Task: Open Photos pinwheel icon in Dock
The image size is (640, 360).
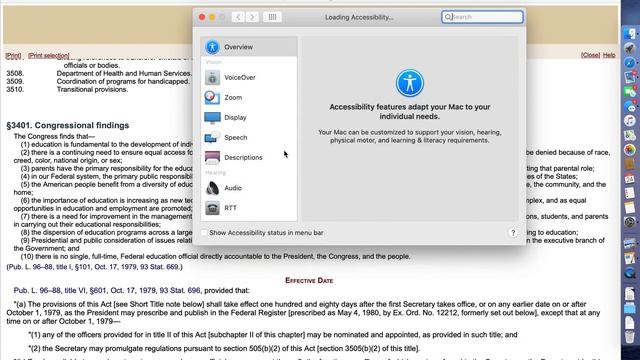Action: 630,150
